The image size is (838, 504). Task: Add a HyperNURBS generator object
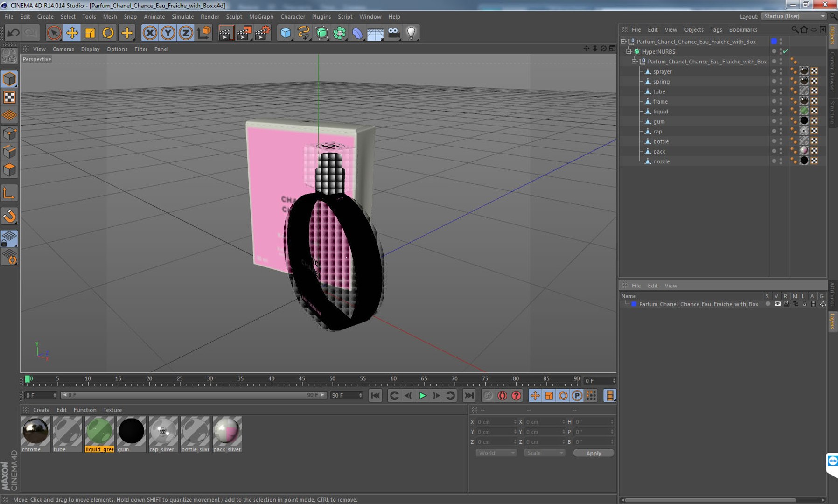pyautogui.click(x=321, y=33)
